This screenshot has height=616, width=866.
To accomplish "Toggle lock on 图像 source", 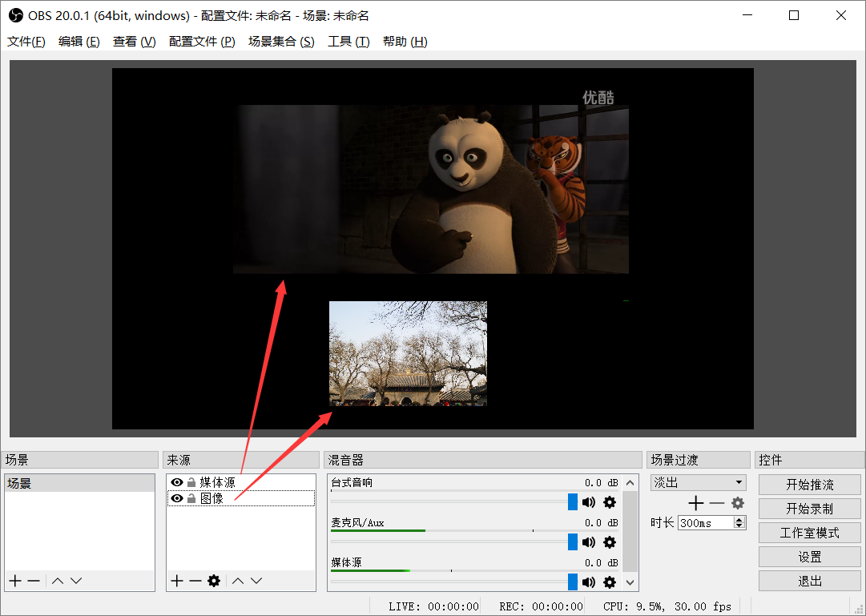I will pos(191,498).
